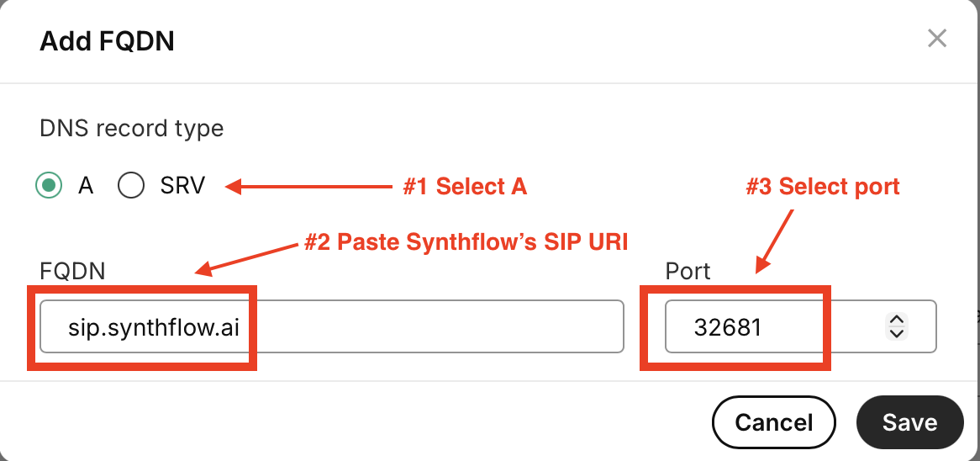This screenshot has width=980, height=461.
Task: Click the DNS record type label
Action: [x=131, y=129]
